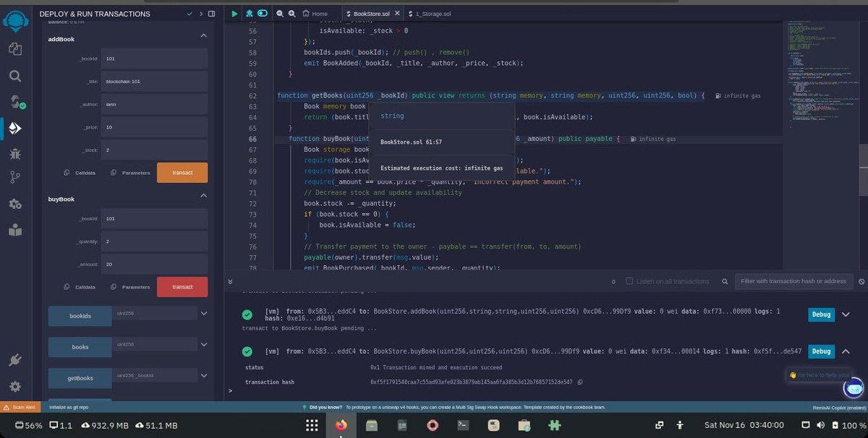The width and height of the screenshot is (868, 438).
Task: Click the addBook _title input field
Action: [x=154, y=82]
